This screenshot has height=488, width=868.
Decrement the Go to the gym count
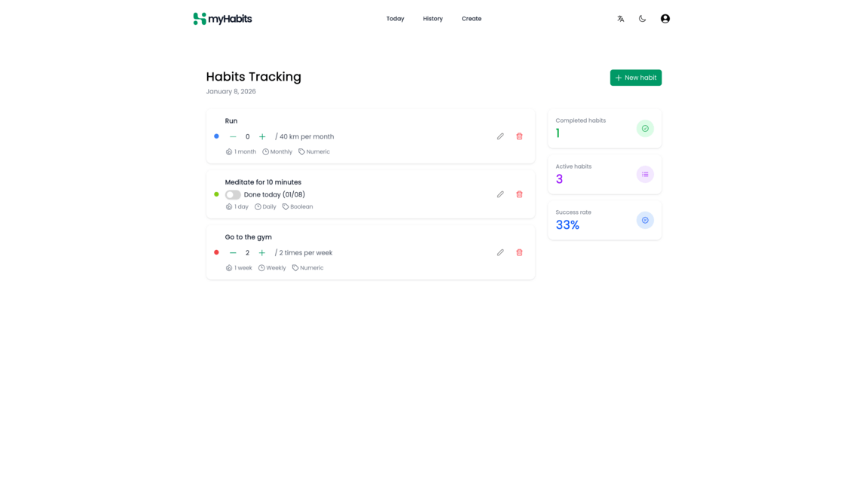(x=233, y=253)
